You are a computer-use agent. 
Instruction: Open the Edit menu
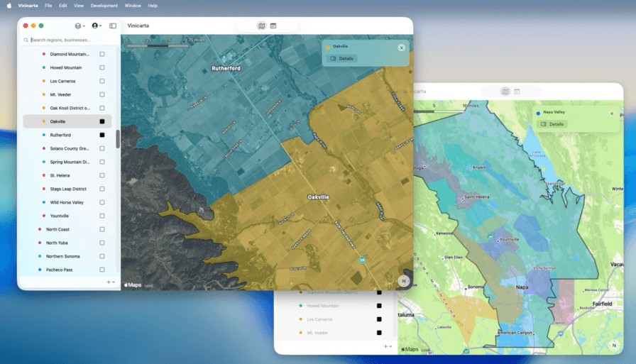pyautogui.click(x=63, y=6)
